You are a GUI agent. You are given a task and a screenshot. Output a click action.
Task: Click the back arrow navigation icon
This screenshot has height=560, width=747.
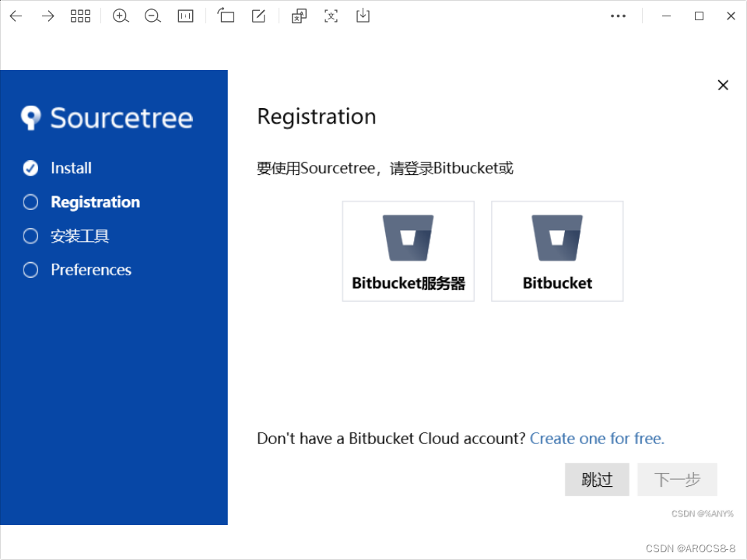pos(16,16)
